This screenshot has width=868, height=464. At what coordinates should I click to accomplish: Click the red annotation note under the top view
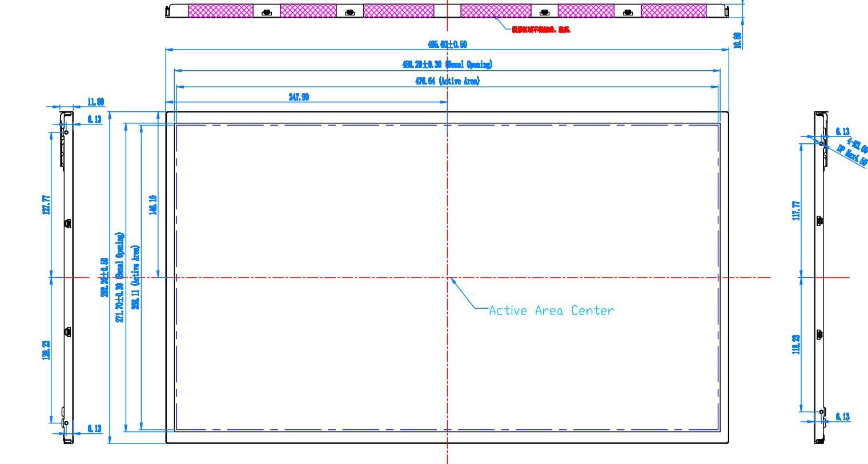coord(541,29)
